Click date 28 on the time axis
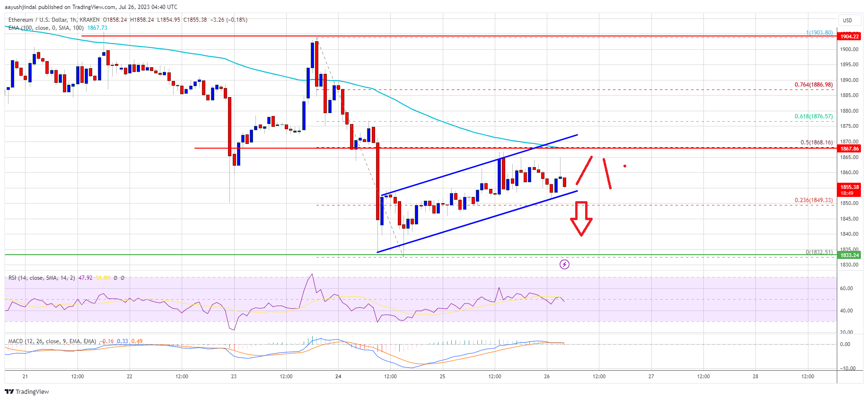The width and height of the screenshot is (868, 400). click(x=755, y=376)
